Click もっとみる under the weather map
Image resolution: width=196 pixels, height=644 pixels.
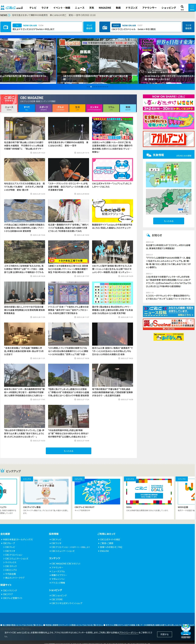[x=169, y=221]
